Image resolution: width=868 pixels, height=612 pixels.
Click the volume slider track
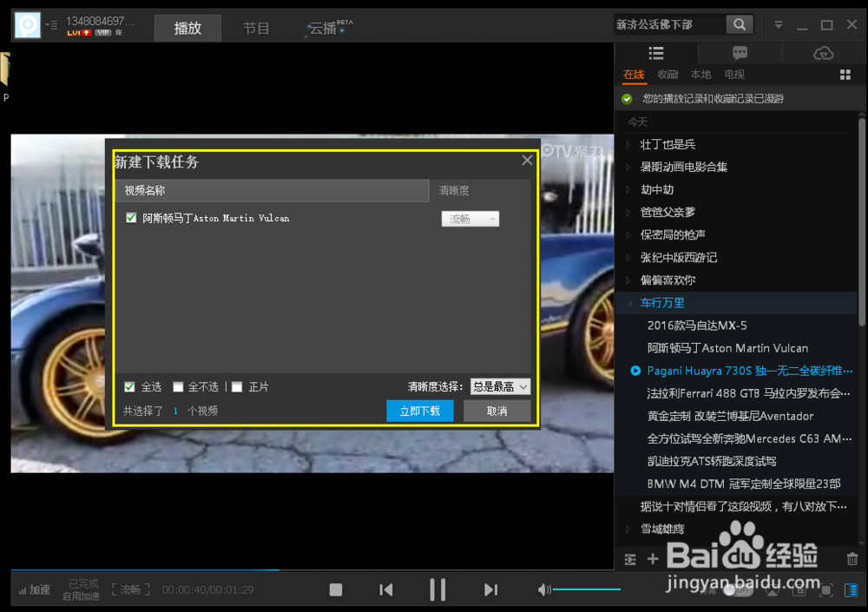click(x=586, y=589)
